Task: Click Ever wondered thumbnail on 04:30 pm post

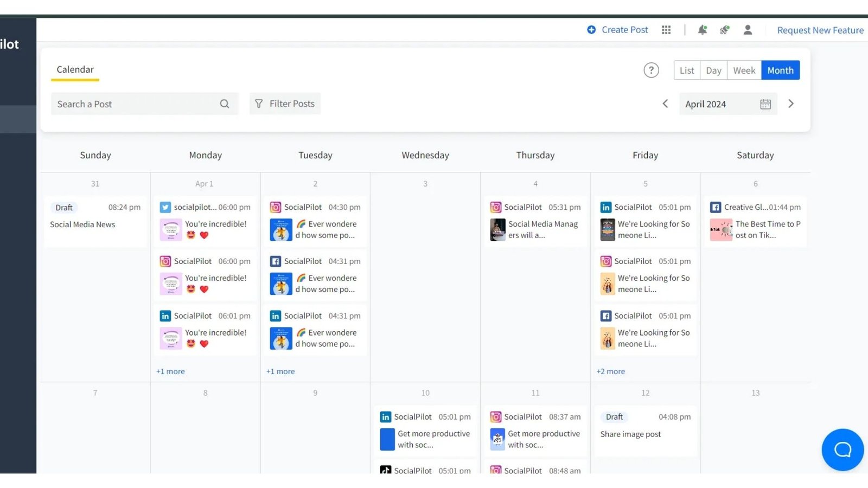Action: 281,230
